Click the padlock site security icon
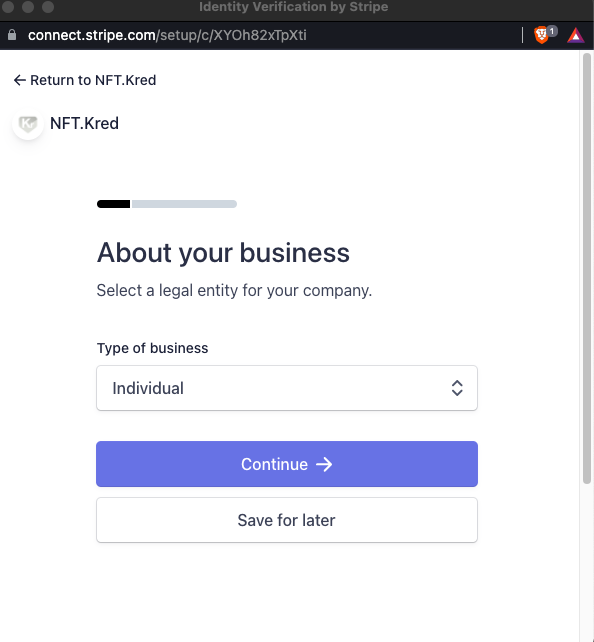The height and width of the screenshot is (642, 594). pyautogui.click(x=12, y=35)
